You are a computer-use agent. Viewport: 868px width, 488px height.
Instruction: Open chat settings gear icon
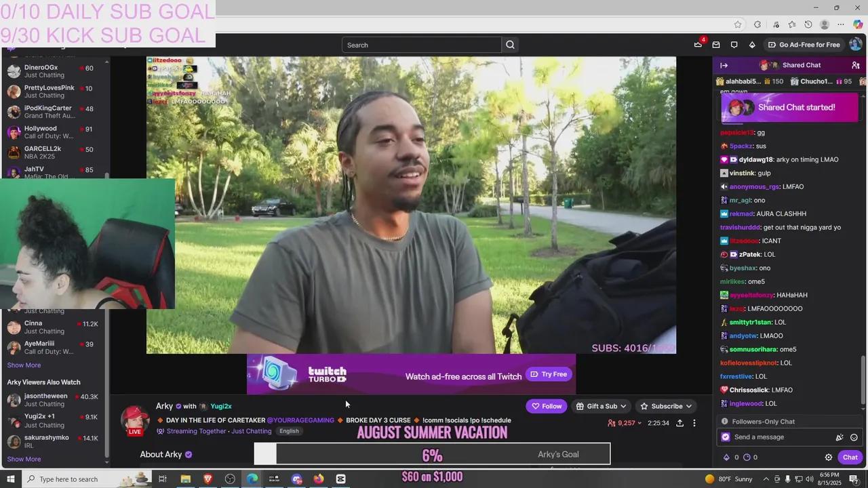(828, 457)
